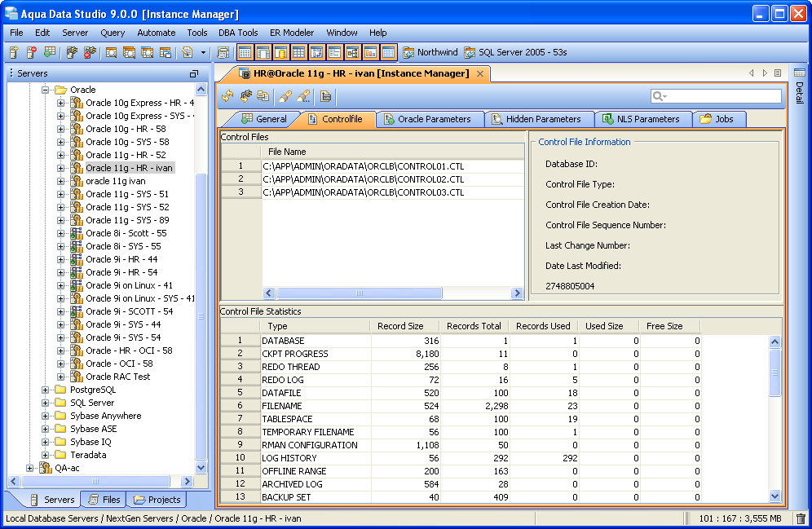Switch to the Files tab at bottom
The image size is (812, 529).
tap(104, 500)
